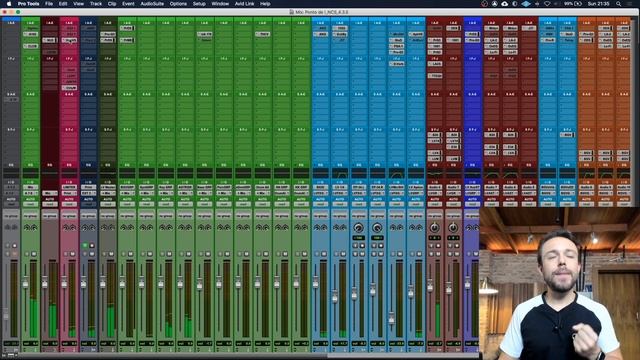Image resolution: width=640 pixels, height=360 pixels.
Task: Adjust left pan knob on olive track
Action: click(104, 227)
